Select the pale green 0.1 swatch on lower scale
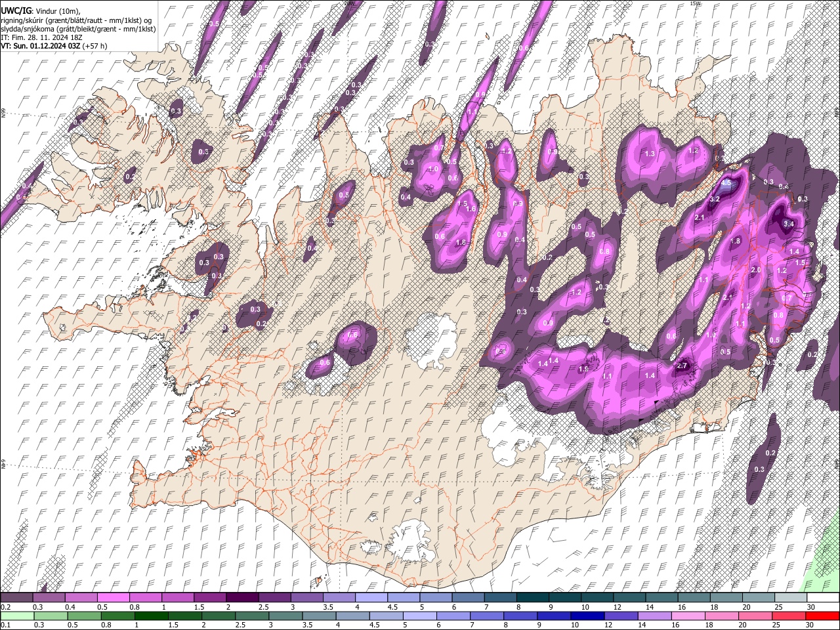Screen dimensions: 840x630 [x=16, y=616]
